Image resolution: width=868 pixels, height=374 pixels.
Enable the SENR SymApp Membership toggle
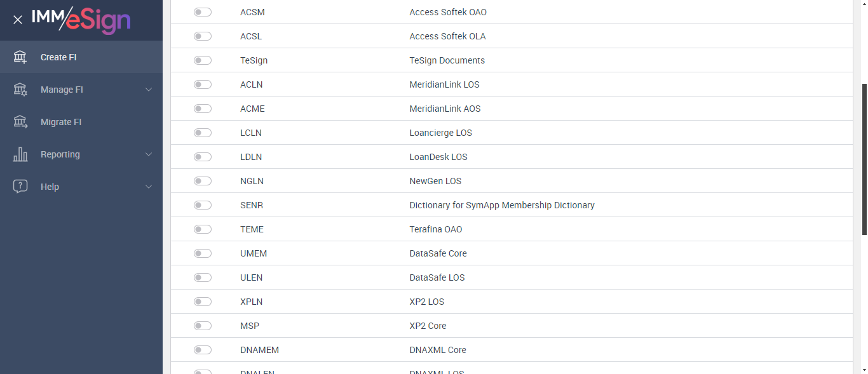(x=203, y=205)
